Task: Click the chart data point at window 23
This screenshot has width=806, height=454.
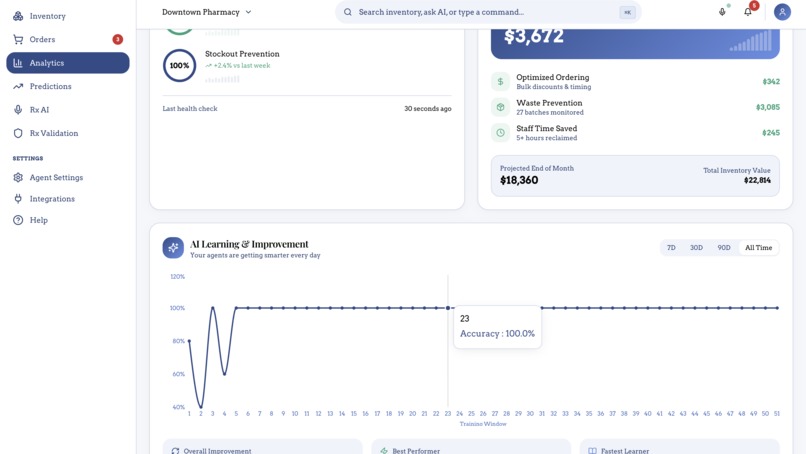Action: pyautogui.click(x=448, y=308)
